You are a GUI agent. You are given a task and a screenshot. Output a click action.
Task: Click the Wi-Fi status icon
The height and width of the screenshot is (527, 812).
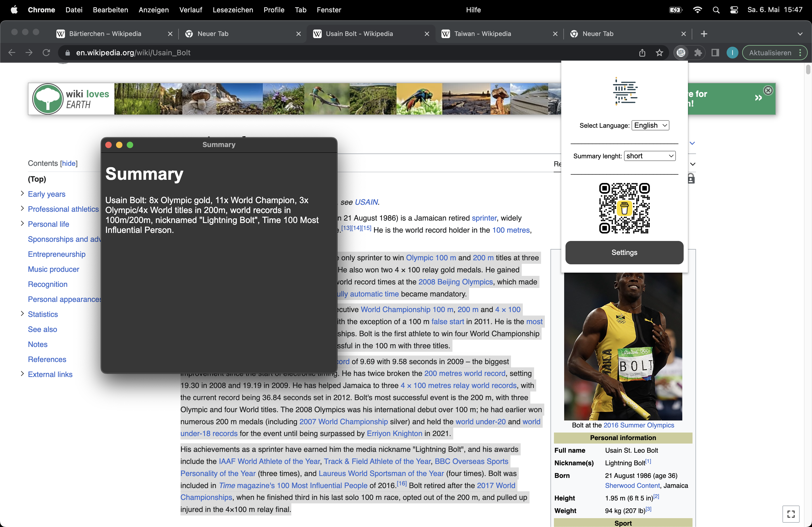pos(697,10)
